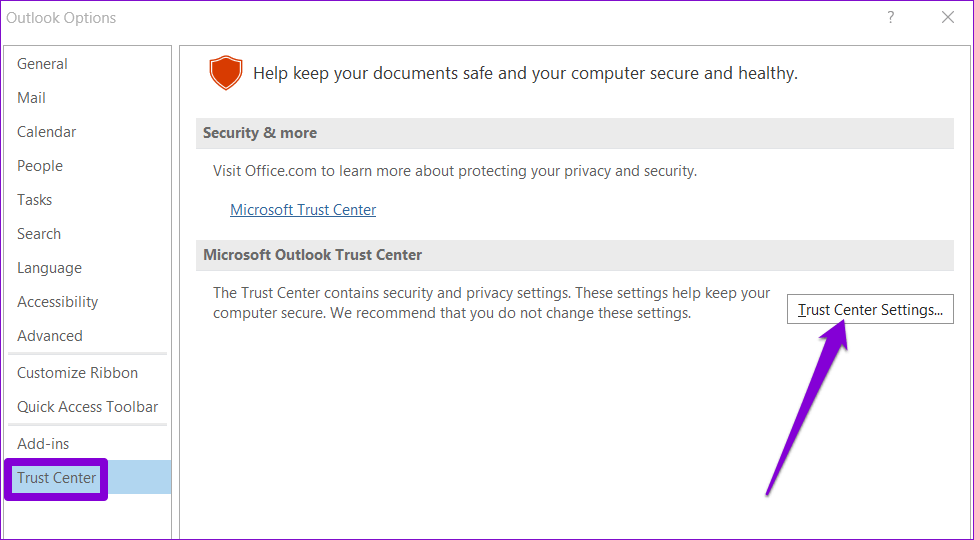The width and height of the screenshot is (974, 540).
Task: Click the orange shield icon
Action: pyautogui.click(x=225, y=73)
